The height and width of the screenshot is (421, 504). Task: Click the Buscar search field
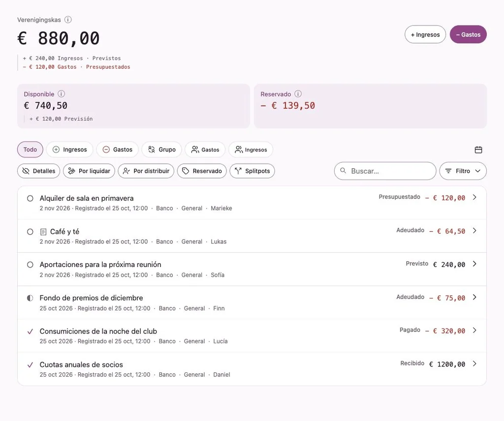[385, 171]
